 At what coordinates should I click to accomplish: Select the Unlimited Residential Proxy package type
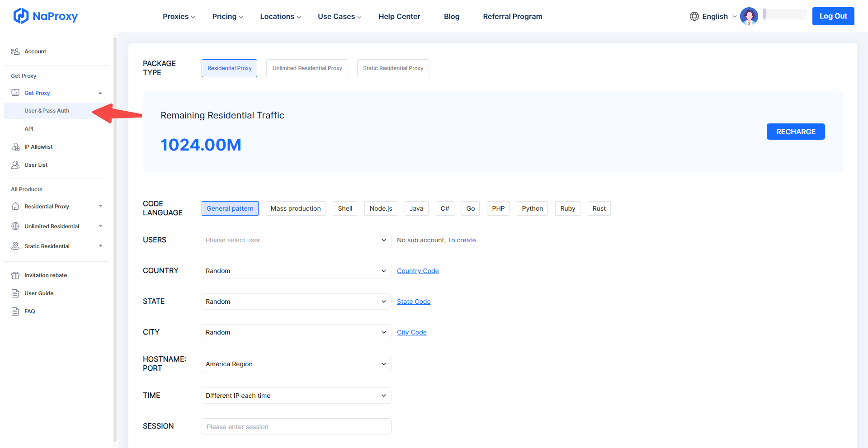point(307,68)
